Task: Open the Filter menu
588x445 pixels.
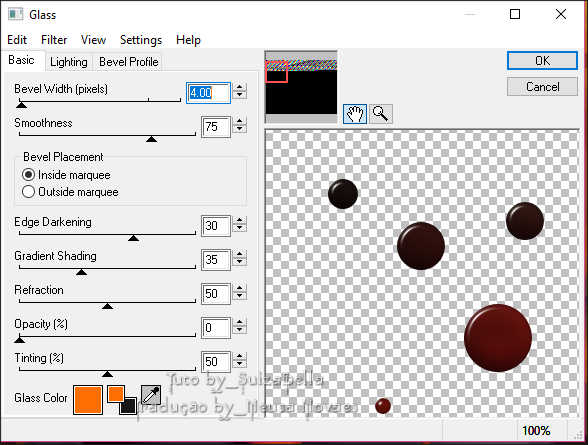Action: pos(54,40)
